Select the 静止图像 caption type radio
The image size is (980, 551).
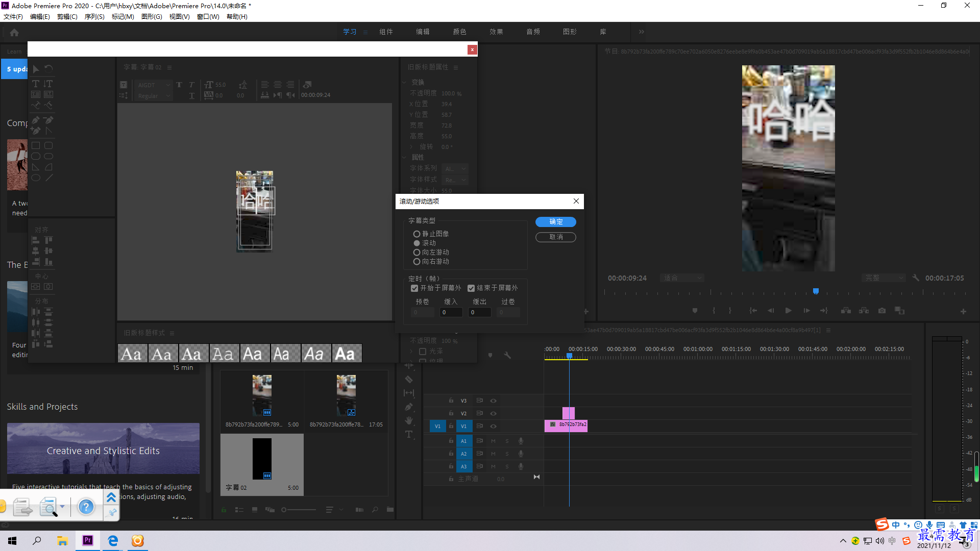tap(416, 234)
